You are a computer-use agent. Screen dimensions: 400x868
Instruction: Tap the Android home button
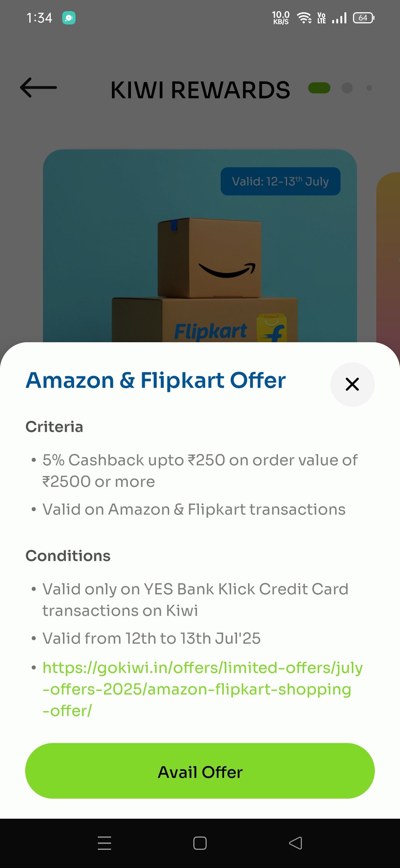[200, 843]
